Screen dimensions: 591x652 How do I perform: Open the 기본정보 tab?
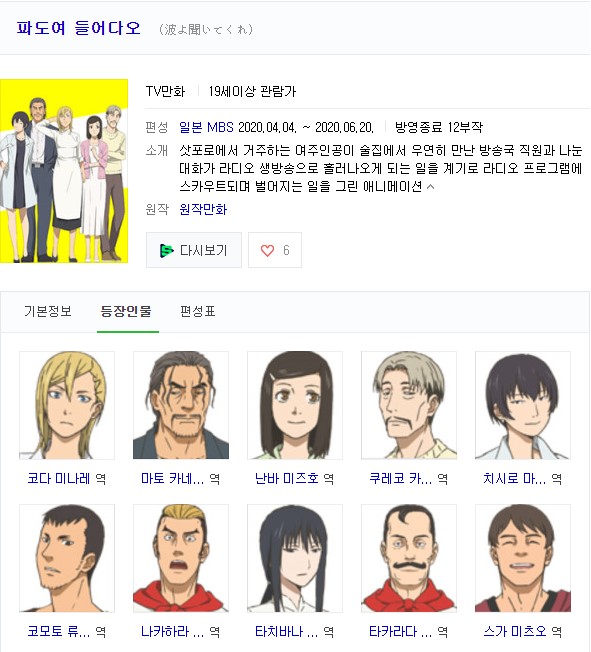[48, 311]
